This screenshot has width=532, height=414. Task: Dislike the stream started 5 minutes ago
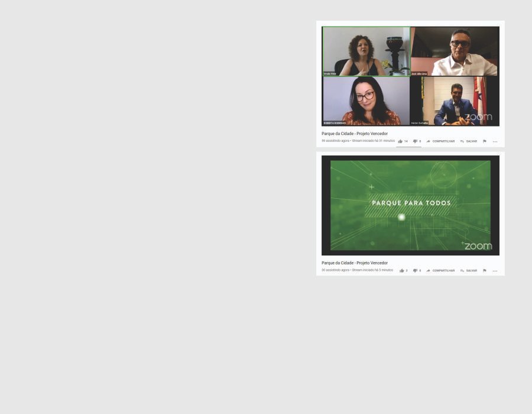tap(415, 271)
